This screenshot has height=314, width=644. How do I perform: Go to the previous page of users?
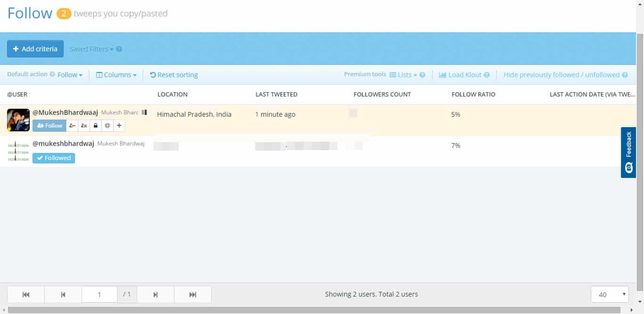(63, 295)
